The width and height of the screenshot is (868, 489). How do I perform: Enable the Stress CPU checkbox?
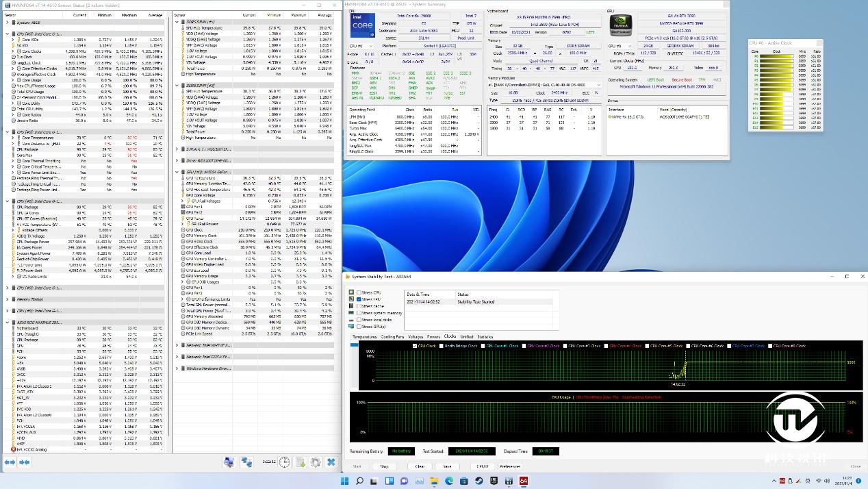click(359, 293)
